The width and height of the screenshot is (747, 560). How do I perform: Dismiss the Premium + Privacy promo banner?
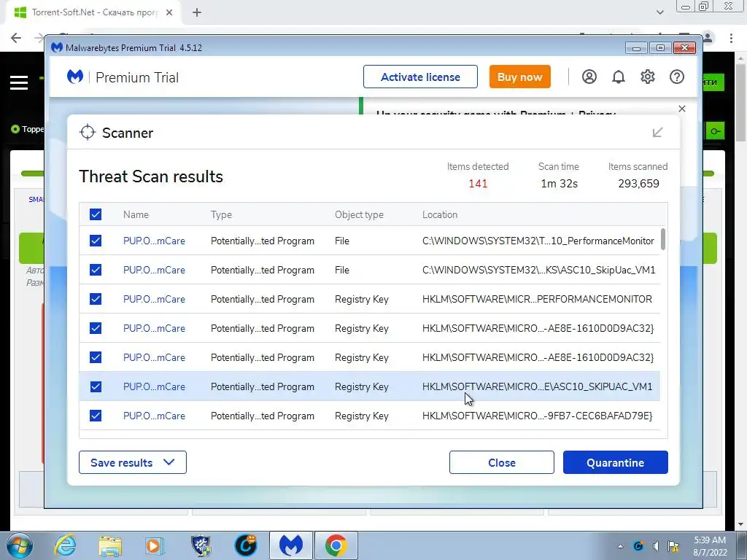682,109
